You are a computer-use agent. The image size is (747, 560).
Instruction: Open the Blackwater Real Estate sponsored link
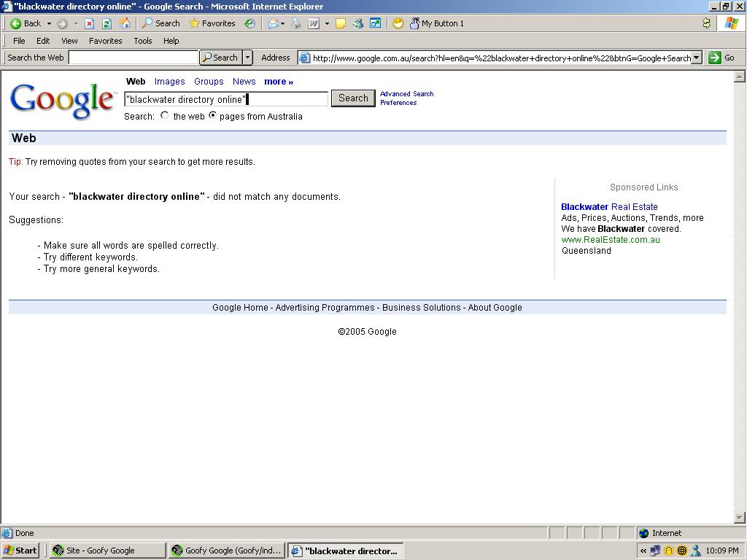pyautogui.click(x=609, y=207)
